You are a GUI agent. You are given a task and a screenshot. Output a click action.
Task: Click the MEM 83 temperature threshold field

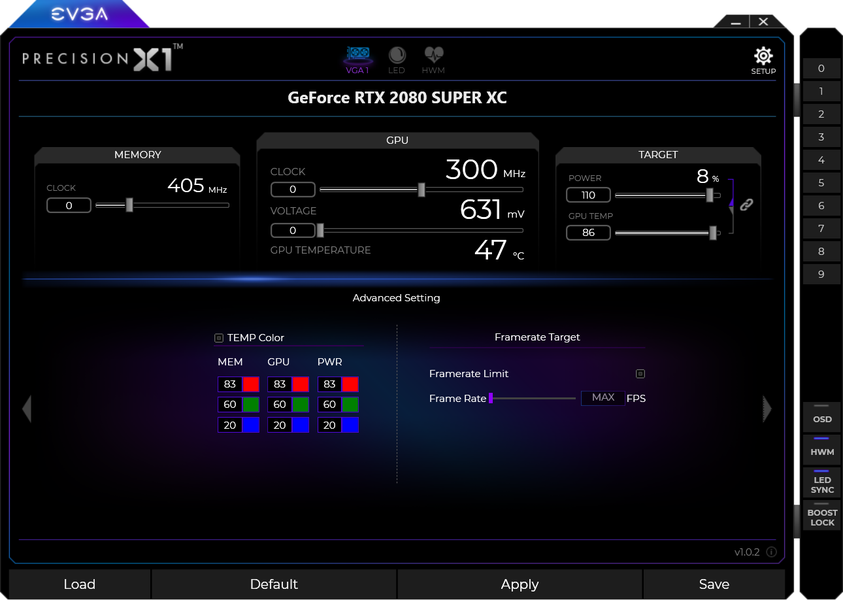(x=230, y=384)
